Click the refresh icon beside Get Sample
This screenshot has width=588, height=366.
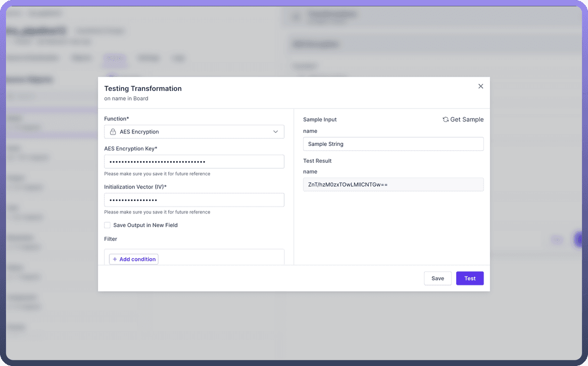445,119
